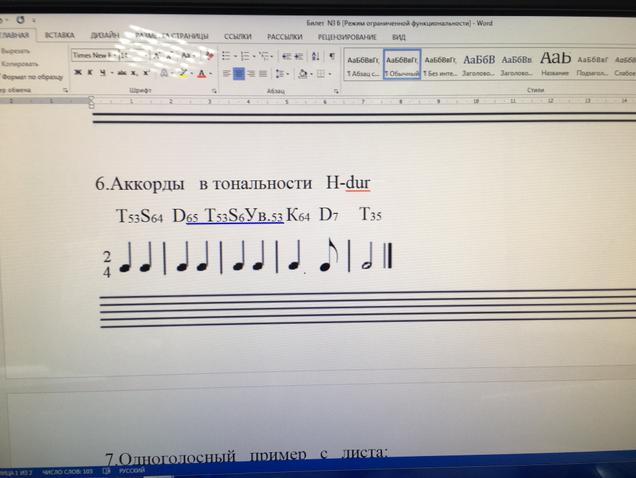Open the ВСТАВКА tab
The image size is (636, 478).
(x=59, y=36)
